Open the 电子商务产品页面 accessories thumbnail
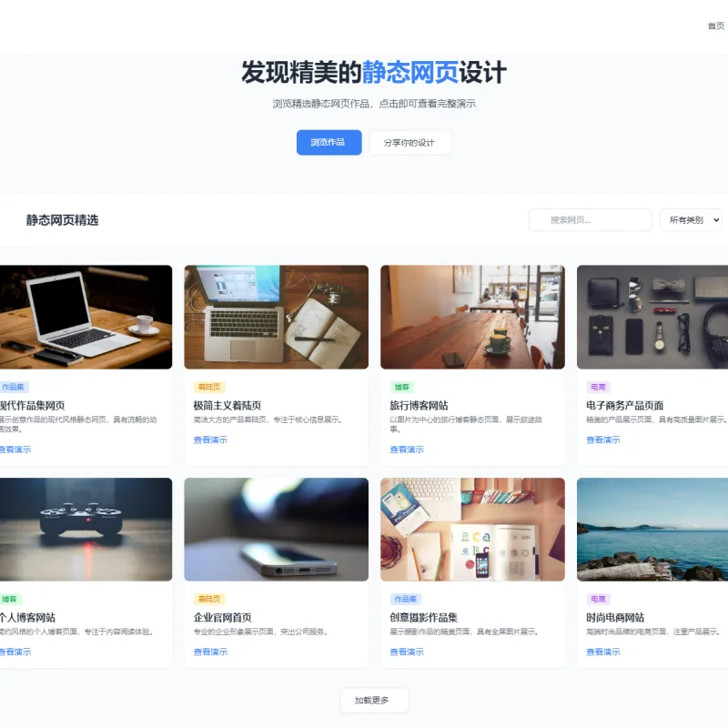This screenshot has width=728, height=728. coord(652,317)
